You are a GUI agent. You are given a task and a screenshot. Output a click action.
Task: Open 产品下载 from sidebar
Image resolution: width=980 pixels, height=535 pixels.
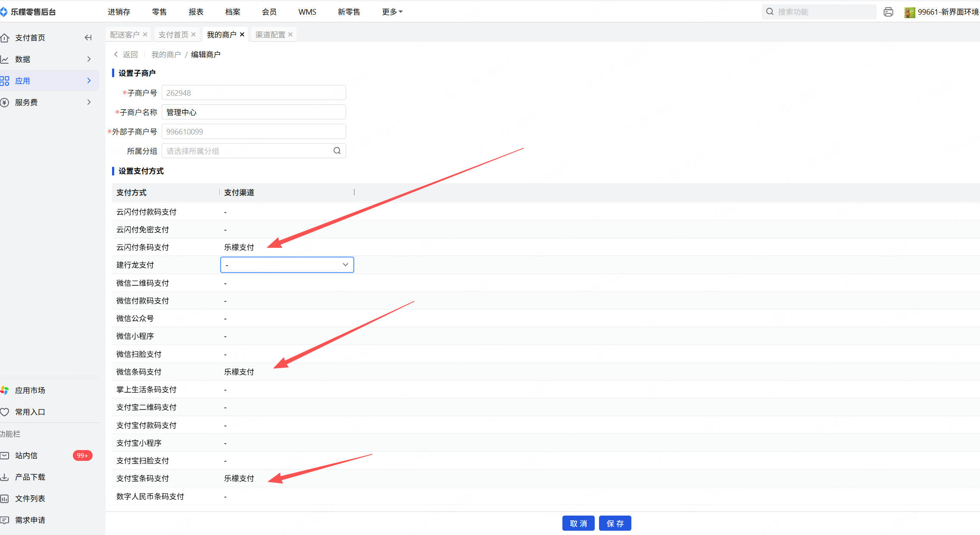click(30, 477)
